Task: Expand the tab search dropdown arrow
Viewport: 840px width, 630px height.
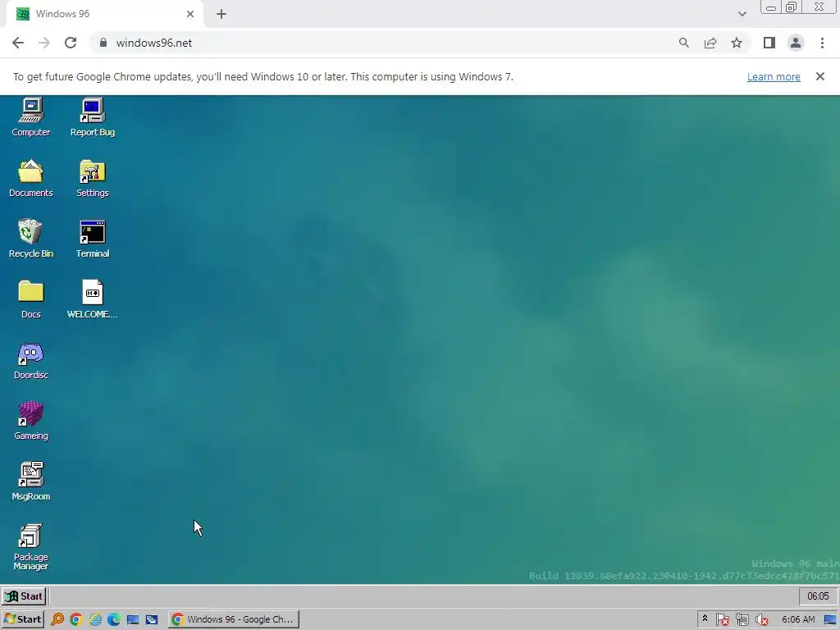Action: point(742,14)
